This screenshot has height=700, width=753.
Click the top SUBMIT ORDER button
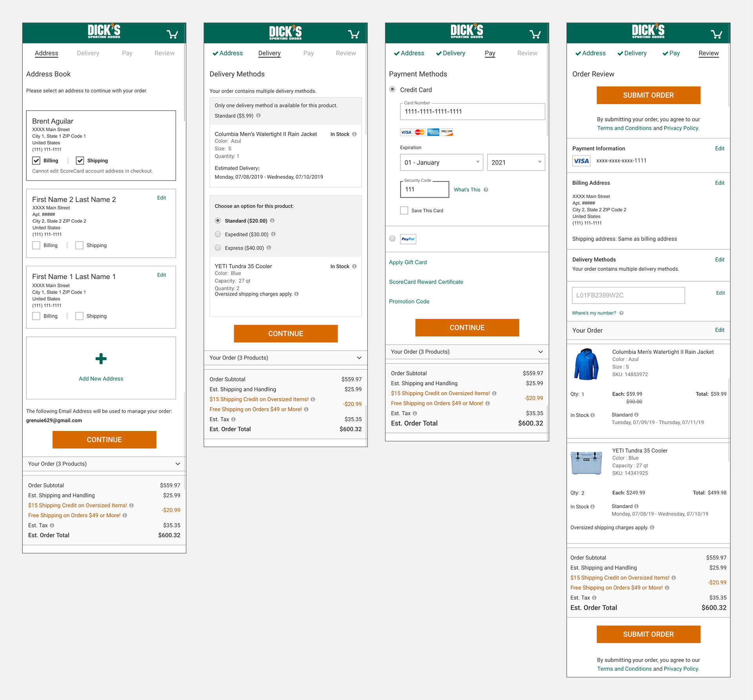648,95
